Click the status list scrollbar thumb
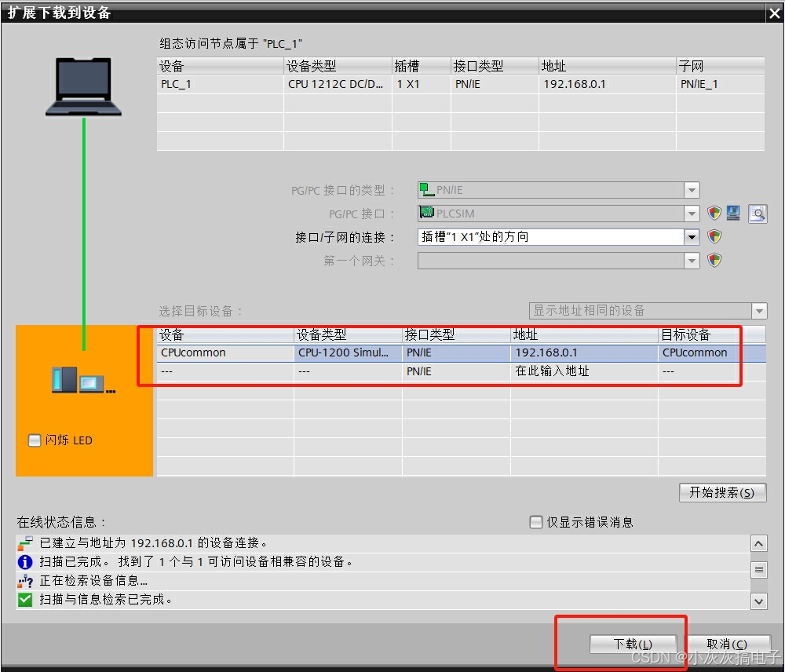785x672 pixels. (x=759, y=569)
